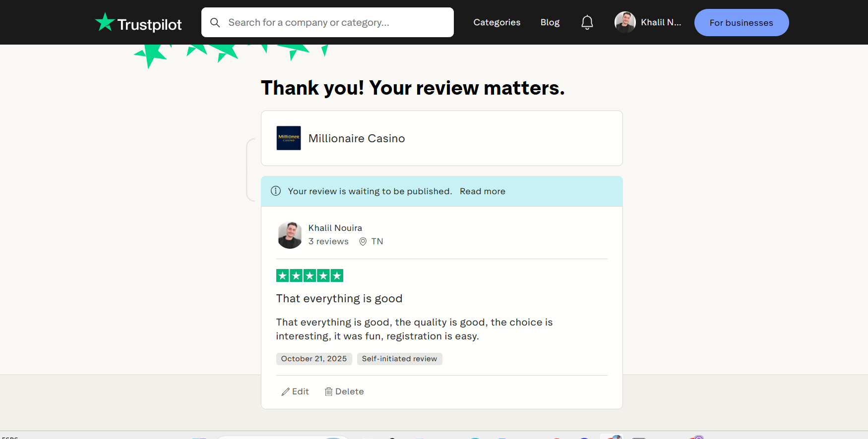
Task: Focus the company or category search field
Action: coord(327,22)
